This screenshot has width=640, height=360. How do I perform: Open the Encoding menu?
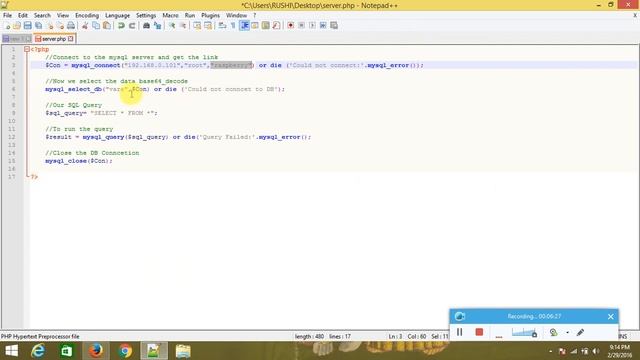coord(87,16)
